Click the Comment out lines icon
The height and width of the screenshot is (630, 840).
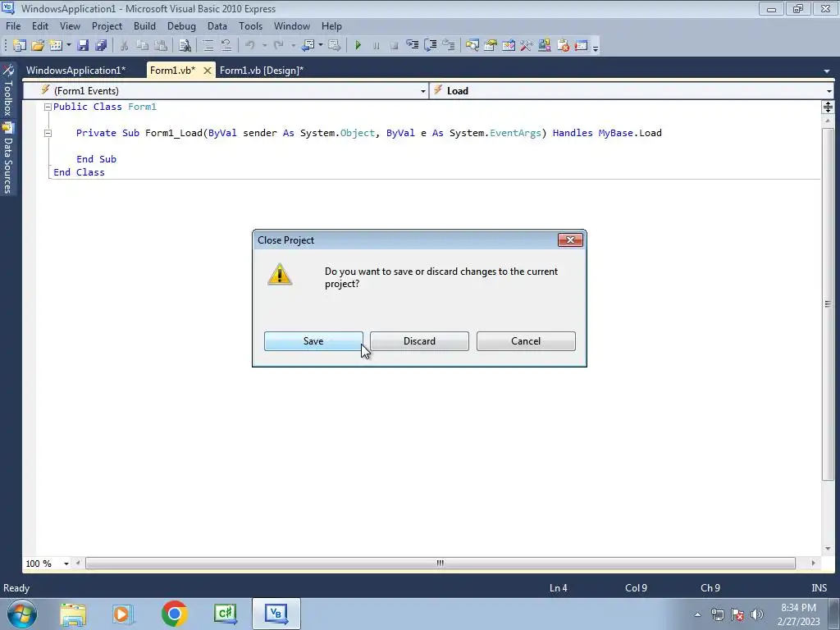[x=208, y=46]
